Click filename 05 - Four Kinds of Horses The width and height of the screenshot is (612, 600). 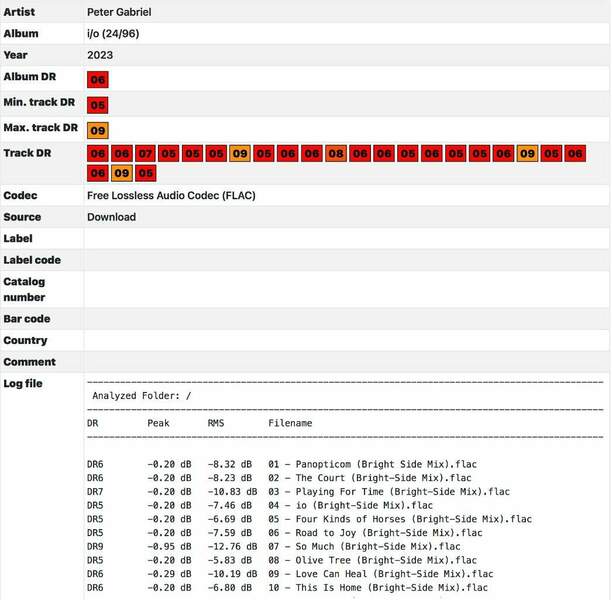400,519
